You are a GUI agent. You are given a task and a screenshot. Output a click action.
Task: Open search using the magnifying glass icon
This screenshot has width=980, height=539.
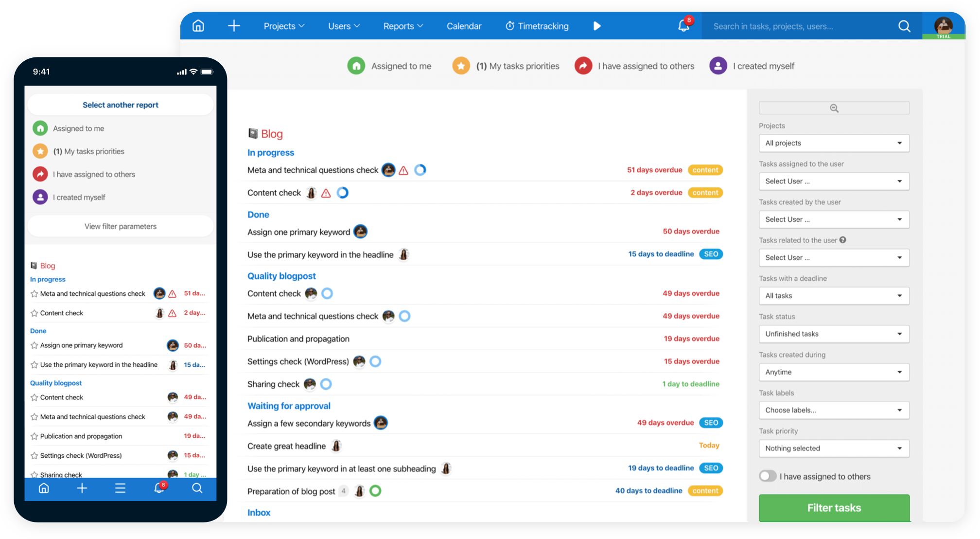[904, 26]
